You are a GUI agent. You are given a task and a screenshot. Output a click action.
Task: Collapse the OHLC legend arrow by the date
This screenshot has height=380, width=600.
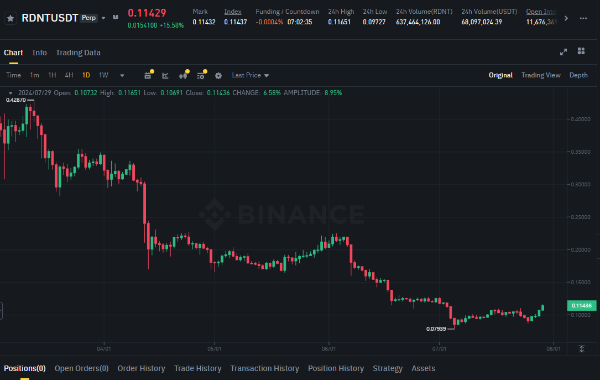[10, 93]
